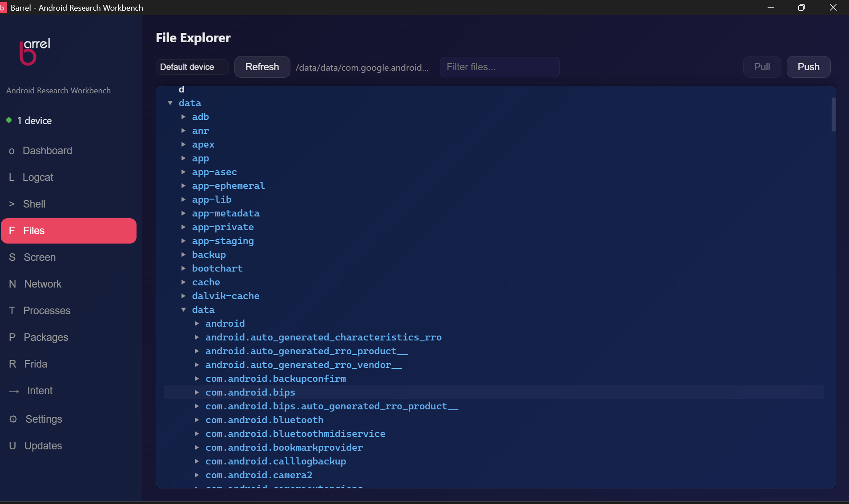Click the Barrel app icon in title bar

(3, 8)
